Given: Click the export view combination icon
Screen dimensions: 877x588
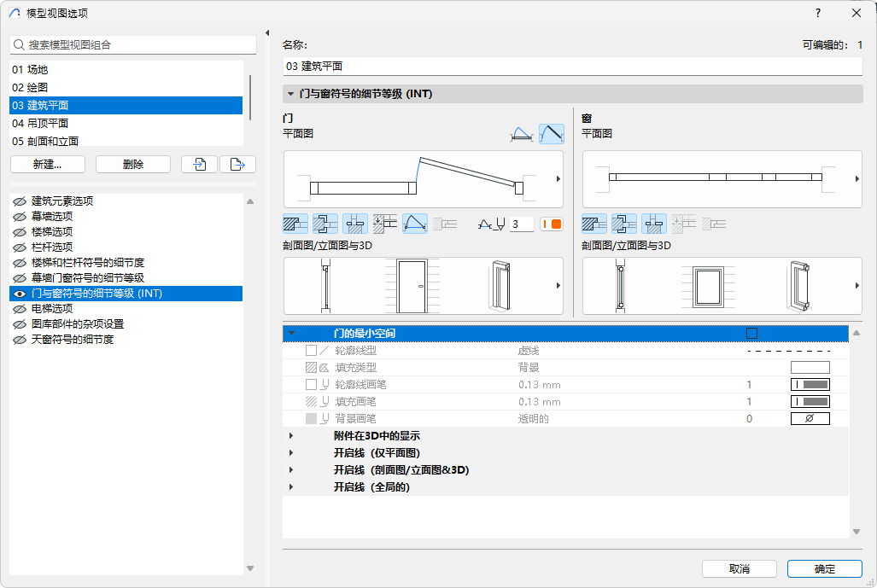Looking at the screenshot, I should [x=237, y=165].
